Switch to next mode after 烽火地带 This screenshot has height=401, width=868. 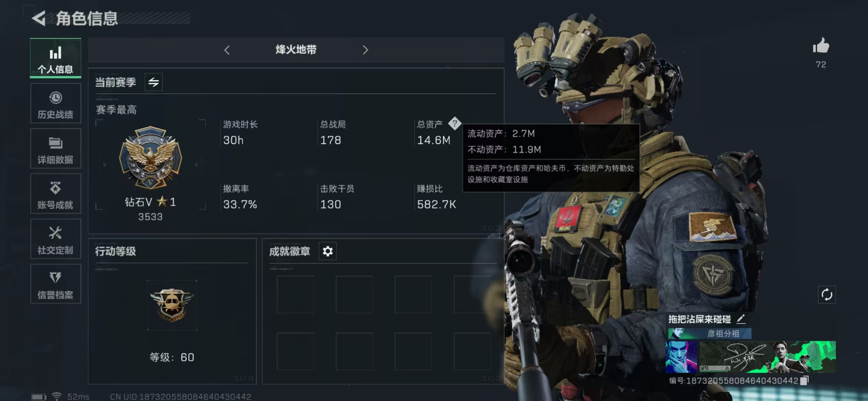tap(365, 50)
